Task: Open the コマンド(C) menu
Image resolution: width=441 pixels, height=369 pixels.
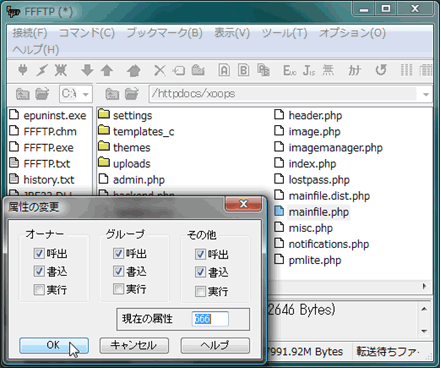Action: 87,33
